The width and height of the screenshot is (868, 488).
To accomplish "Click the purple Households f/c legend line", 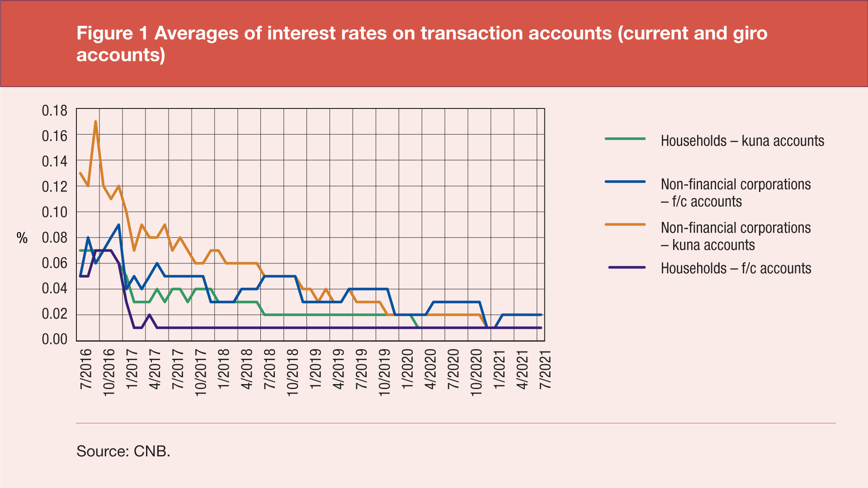I will click(627, 267).
